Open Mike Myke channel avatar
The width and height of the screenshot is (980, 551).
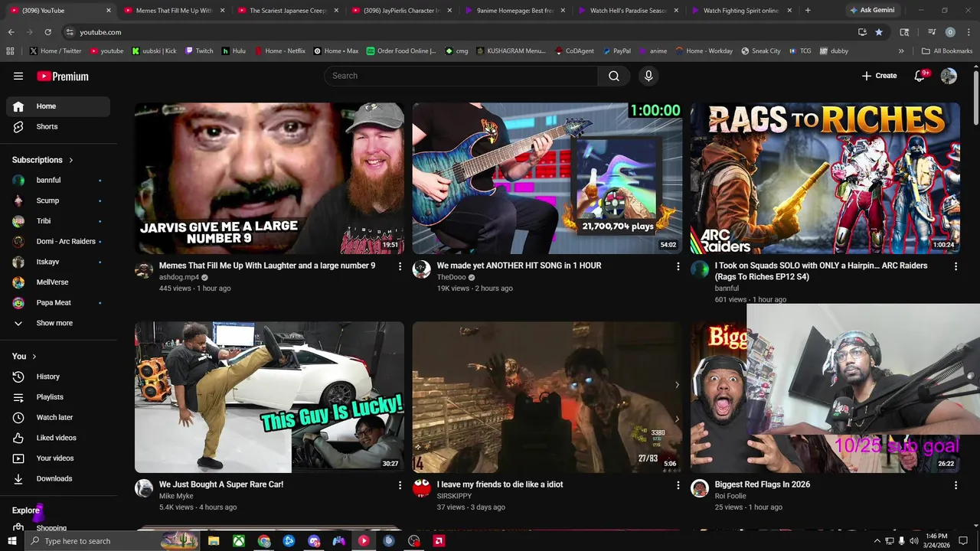pos(144,487)
